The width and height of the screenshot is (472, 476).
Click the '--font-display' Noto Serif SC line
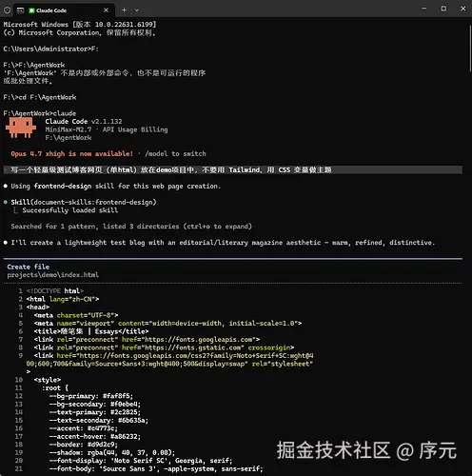click(x=141, y=461)
